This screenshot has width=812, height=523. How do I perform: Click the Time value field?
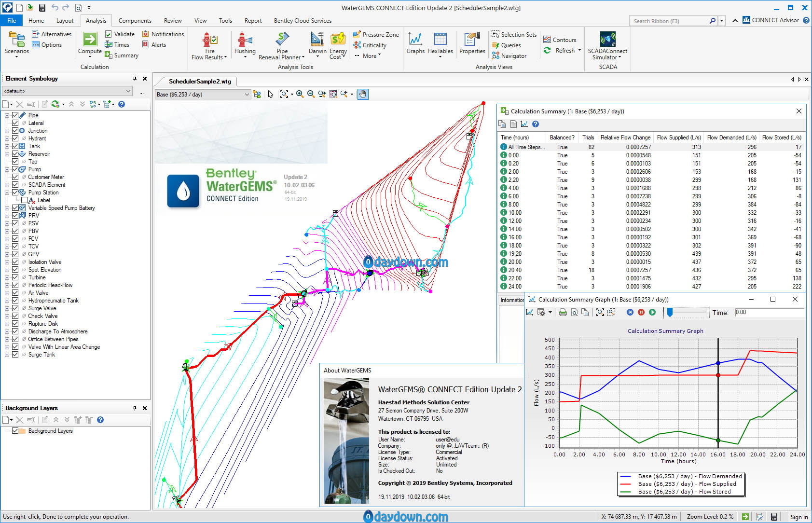(x=770, y=313)
